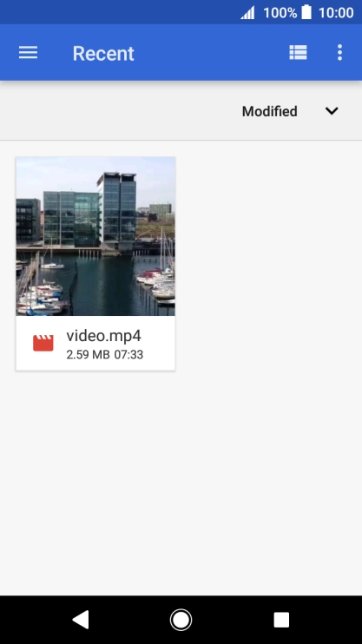This screenshot has height=644, width=362.
Task: Tap the Android home button
Action: (181, 620)
